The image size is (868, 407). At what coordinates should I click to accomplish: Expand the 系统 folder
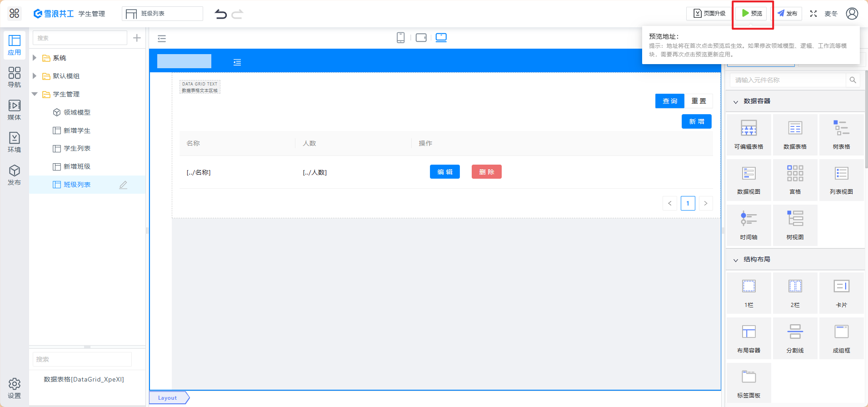coord(35,58)
